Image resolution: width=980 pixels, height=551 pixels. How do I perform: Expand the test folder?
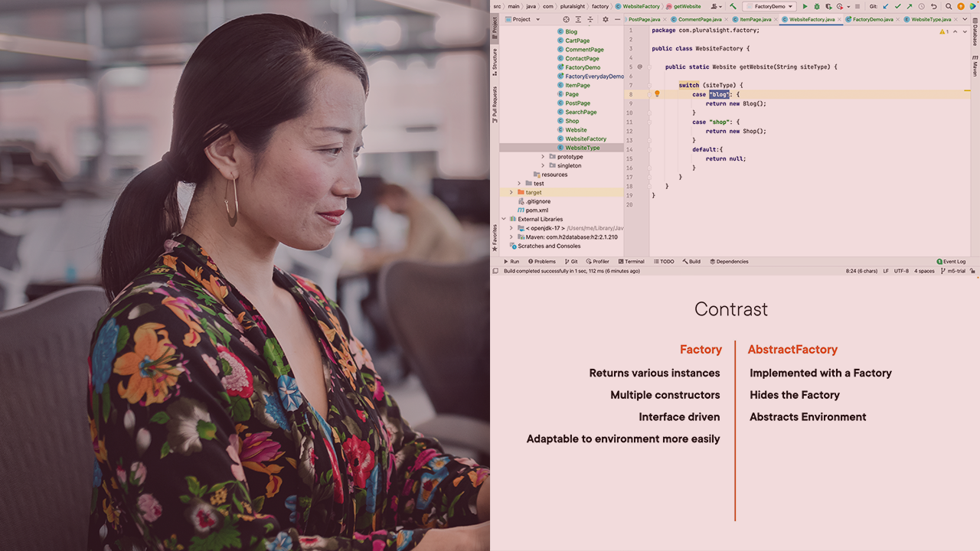[519, 184]
